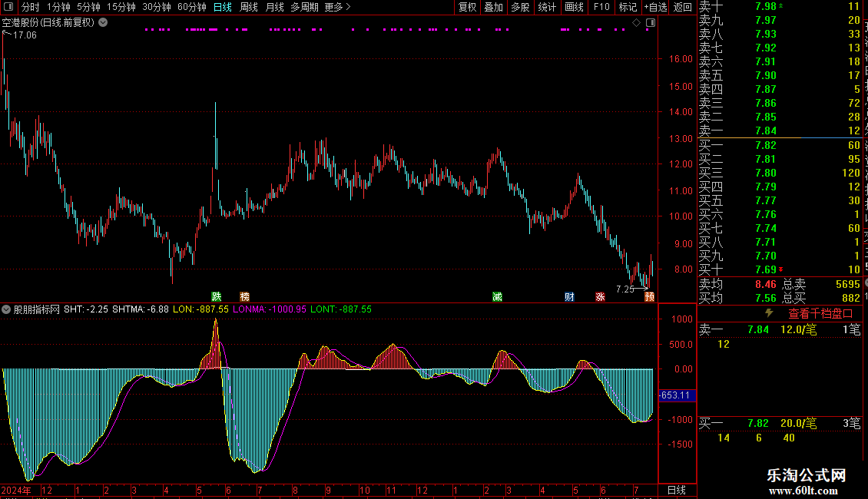Open the 画线 drawing tools
This screenshot has width=868, height=499.
pyautogui.click(x=574, y=7)
